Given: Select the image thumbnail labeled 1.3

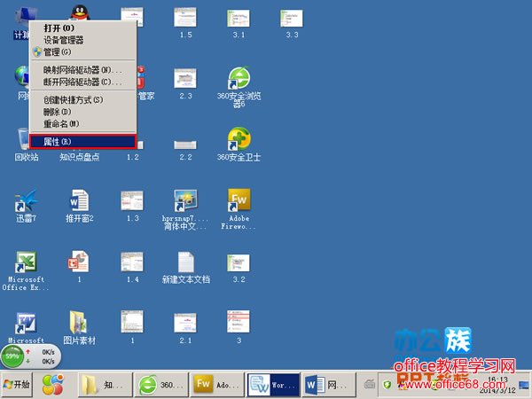Looking at the screenshot, I should 132,206.
